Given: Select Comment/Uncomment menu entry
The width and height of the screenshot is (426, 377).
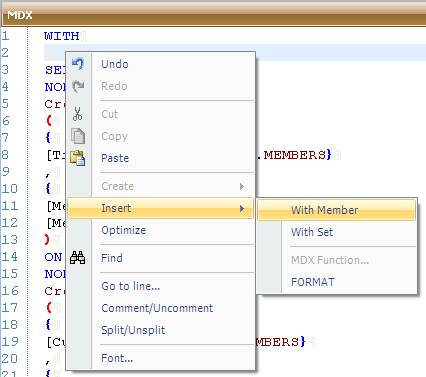Looking at the screenshot, I should point(161,308).
